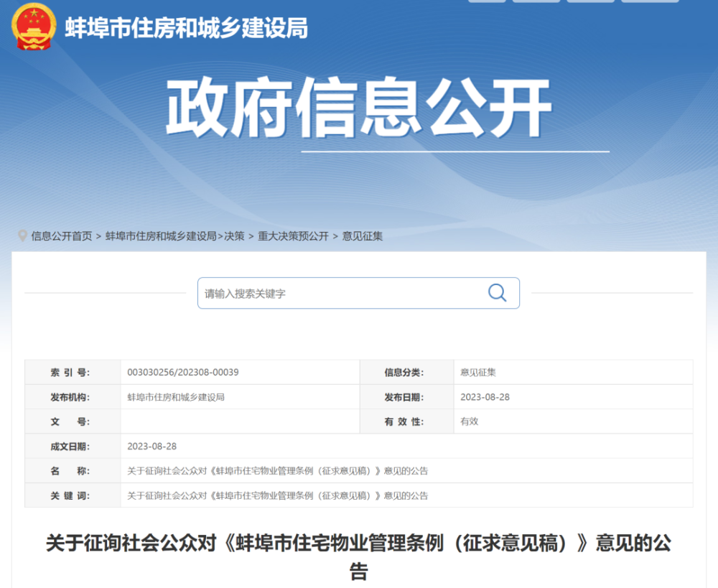Click the 发布日期 label cell
This screenshot has width=718, height=588.
pos(406,397)
